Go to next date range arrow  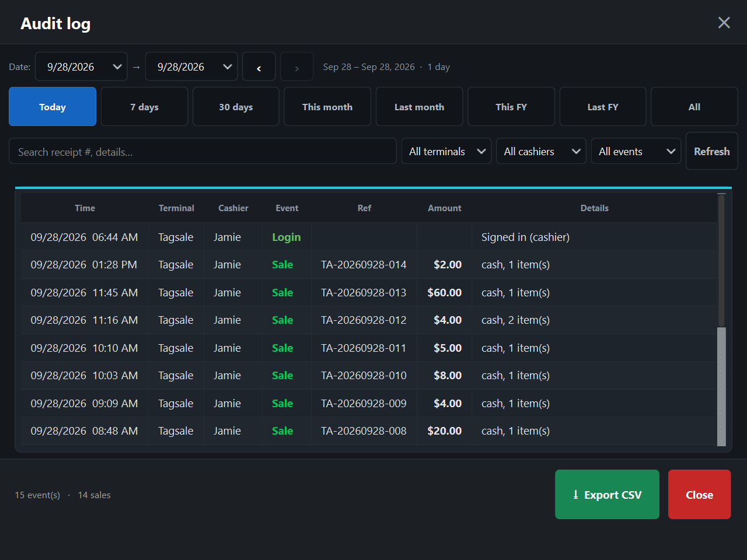click(297, 67)
